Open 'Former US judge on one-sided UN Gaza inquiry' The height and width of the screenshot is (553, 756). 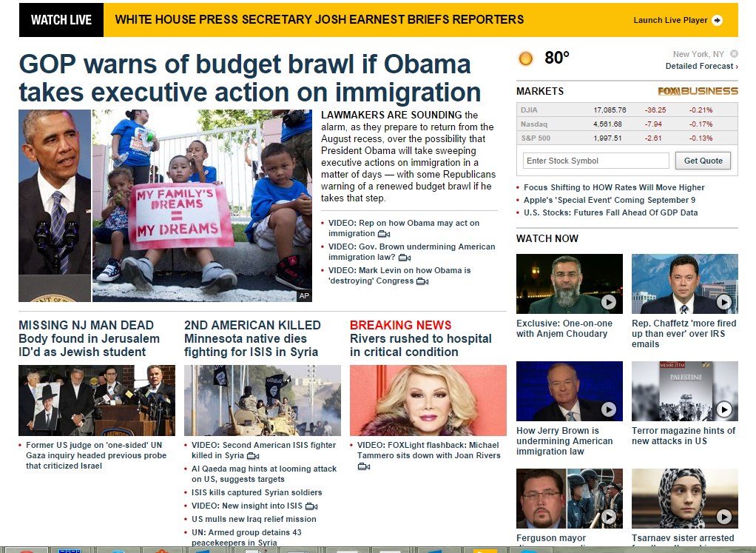96,455
